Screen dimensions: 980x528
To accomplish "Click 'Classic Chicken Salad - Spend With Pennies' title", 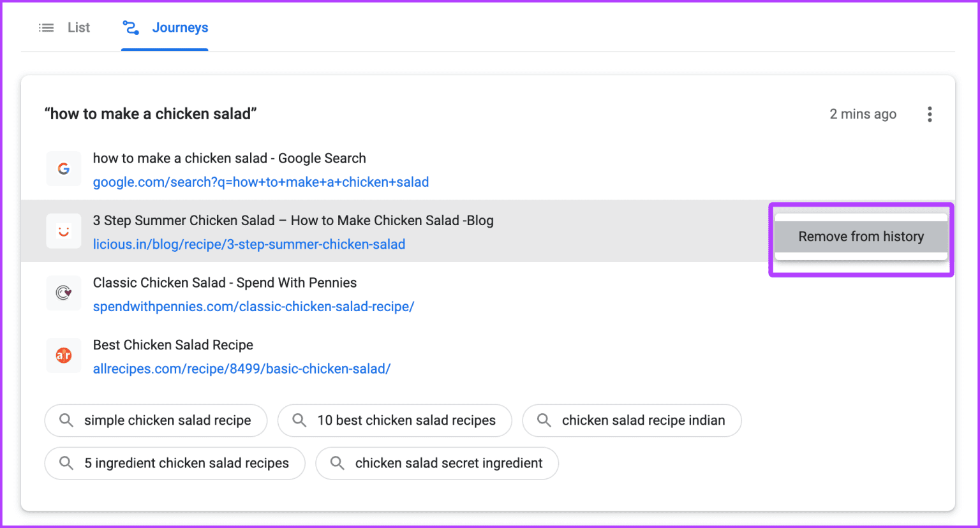I will (x=225, y=282).
